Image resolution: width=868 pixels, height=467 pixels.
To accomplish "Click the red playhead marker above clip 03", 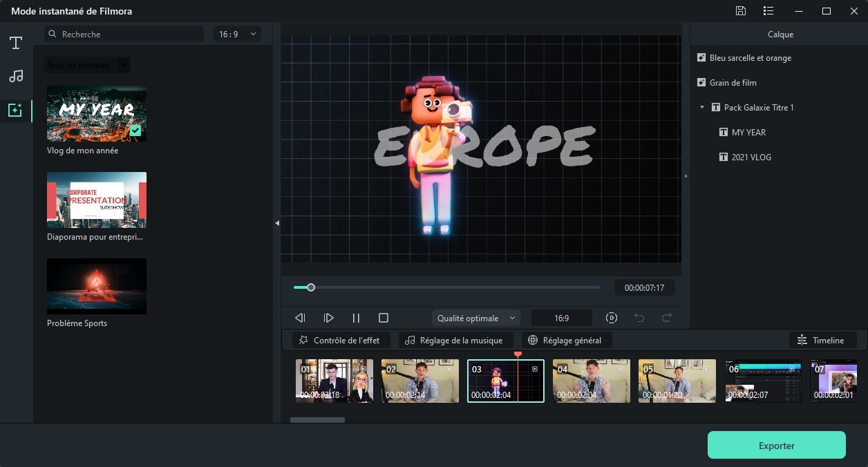I will pos(518,354).
